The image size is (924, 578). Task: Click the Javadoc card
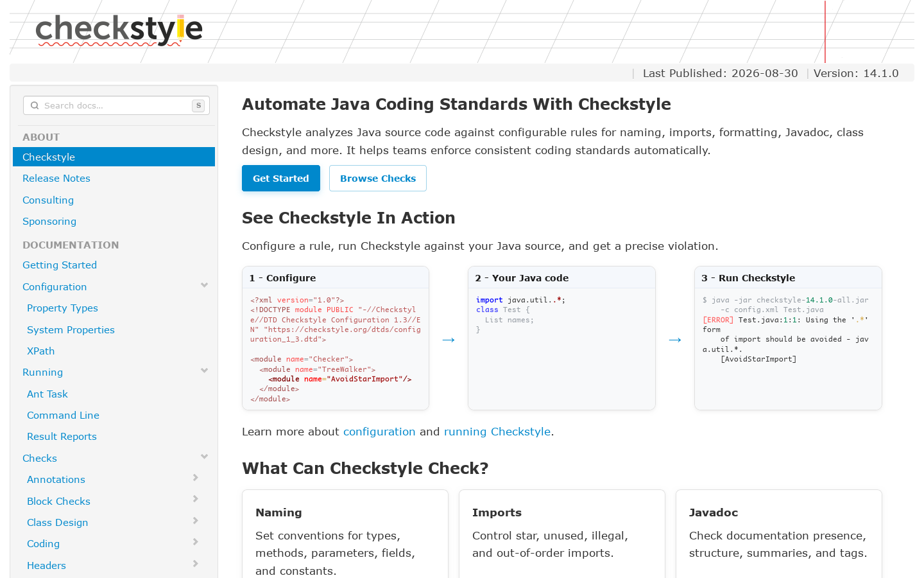[x=779, y=534]
